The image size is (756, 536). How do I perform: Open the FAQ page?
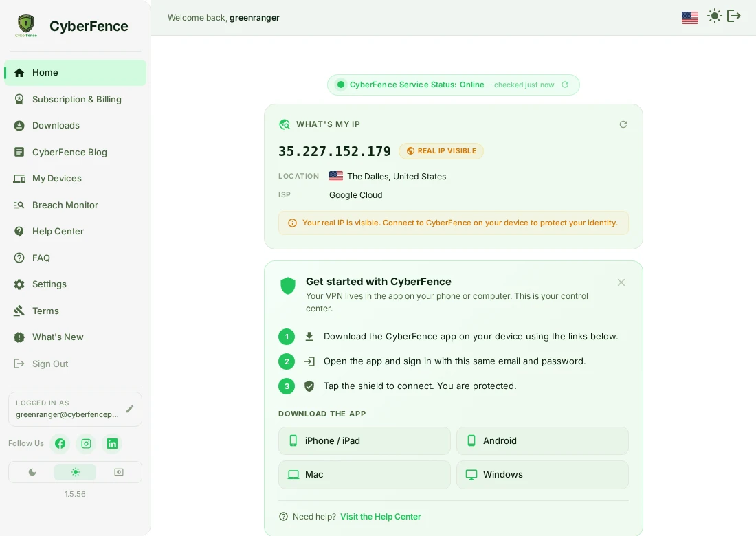(x=75, y=258)
